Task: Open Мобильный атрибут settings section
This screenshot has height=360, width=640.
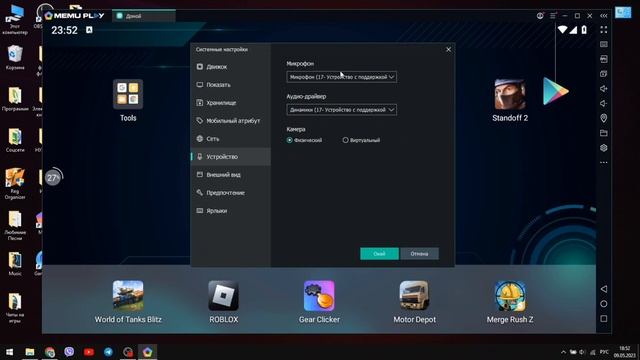Action: coord(230,120)
